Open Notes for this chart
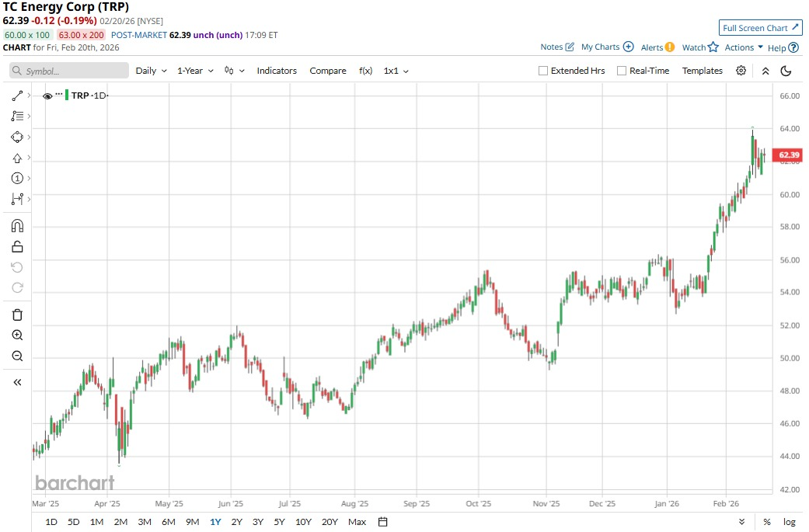Image resolution: width=809 pixels, height=532 pixels. [557, 47]
